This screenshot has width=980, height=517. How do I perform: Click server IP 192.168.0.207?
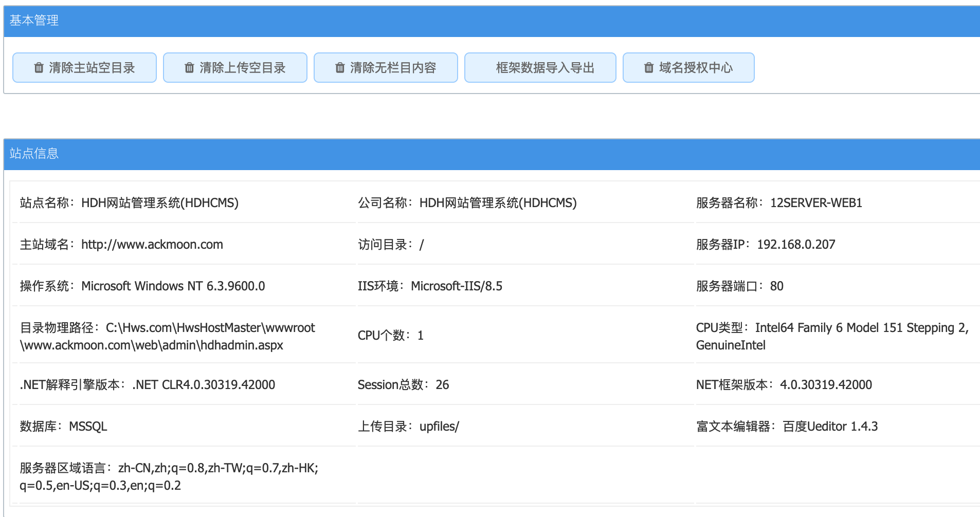[x=795, y=245]
